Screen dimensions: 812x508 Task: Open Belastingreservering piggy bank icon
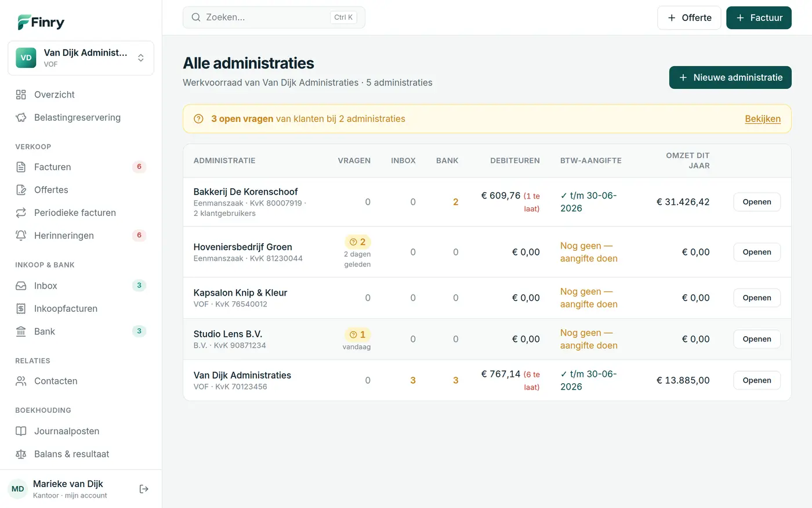[21, 117]
